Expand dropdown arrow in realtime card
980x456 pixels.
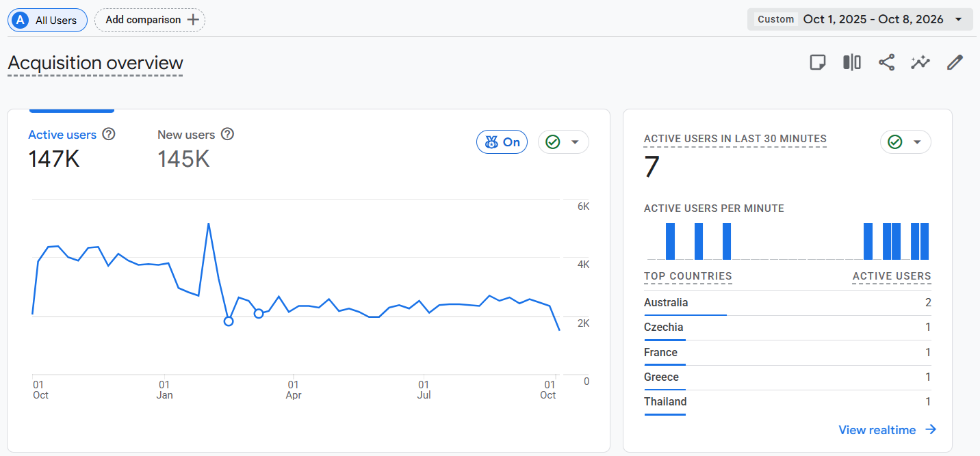[x=917, y=142]
